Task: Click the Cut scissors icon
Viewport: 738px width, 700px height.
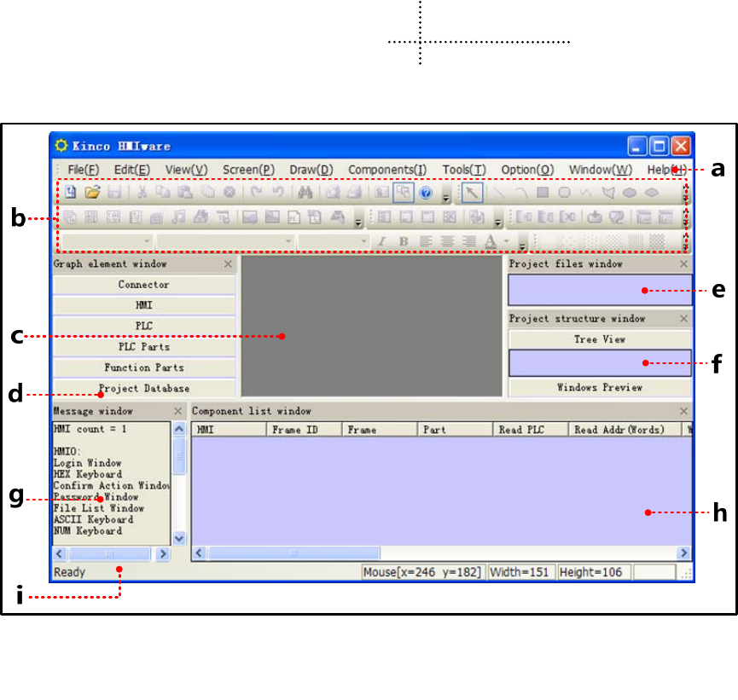Action: coord(142,193)
